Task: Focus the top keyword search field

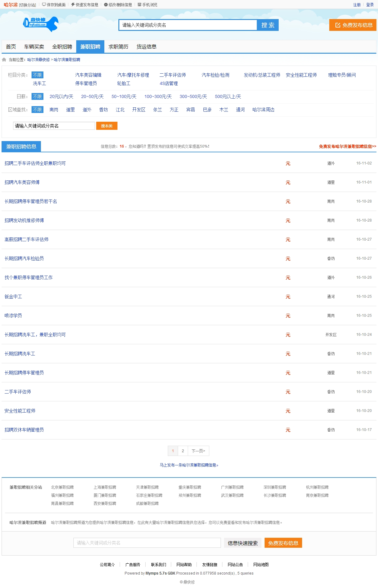Action: tap(187, 25)
